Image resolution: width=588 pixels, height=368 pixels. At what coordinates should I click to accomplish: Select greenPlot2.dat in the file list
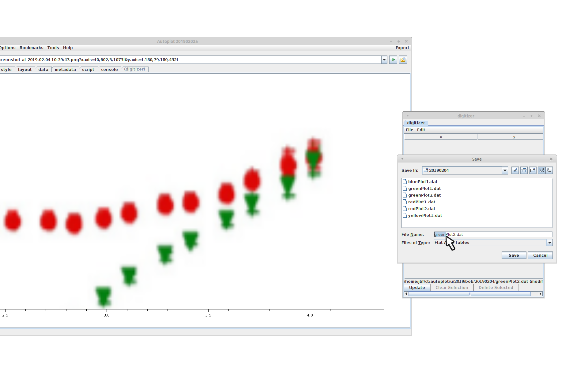tap(422, 195)
